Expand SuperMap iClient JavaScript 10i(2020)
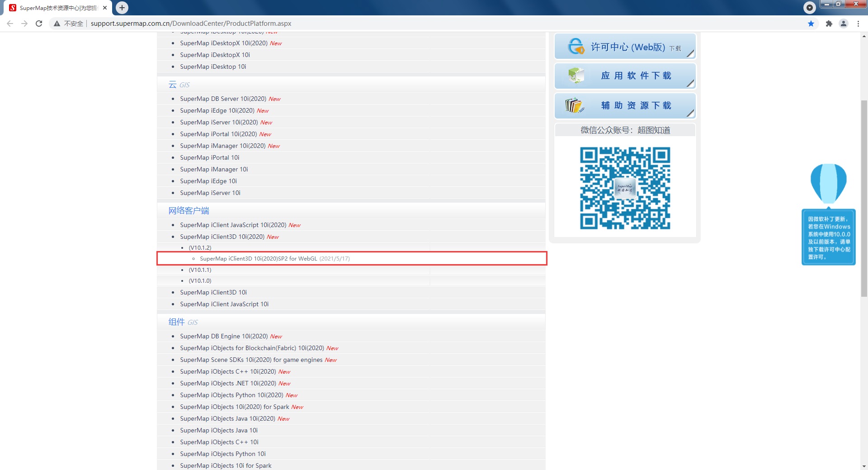868x470 pixels. click(x=233, y=225)
